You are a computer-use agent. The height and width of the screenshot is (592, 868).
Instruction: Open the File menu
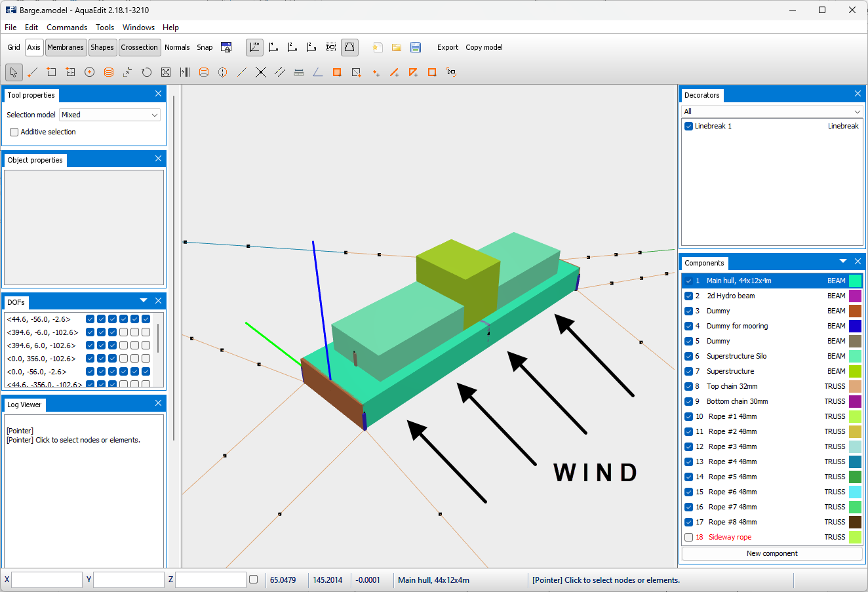(x=10, y=28)
